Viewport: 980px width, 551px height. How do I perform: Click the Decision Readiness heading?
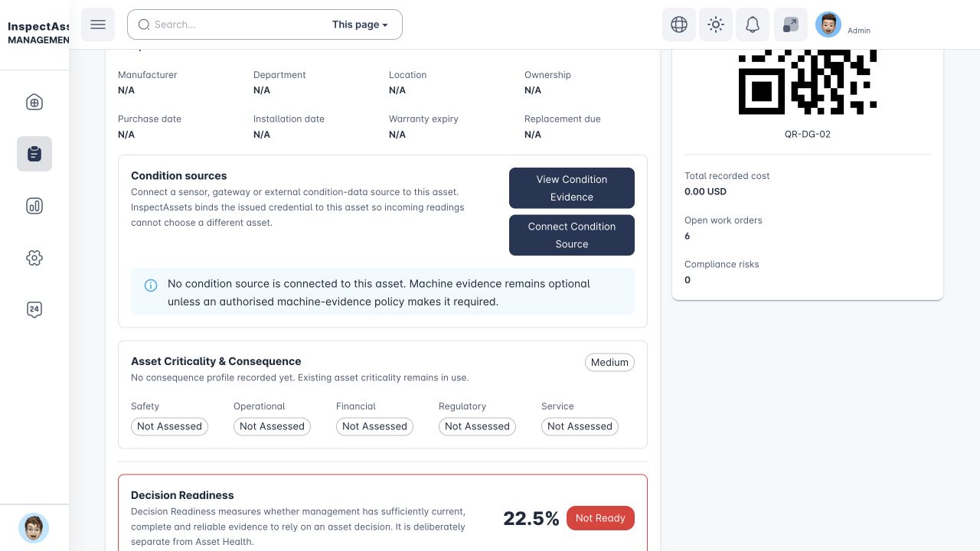coord(182,495)
